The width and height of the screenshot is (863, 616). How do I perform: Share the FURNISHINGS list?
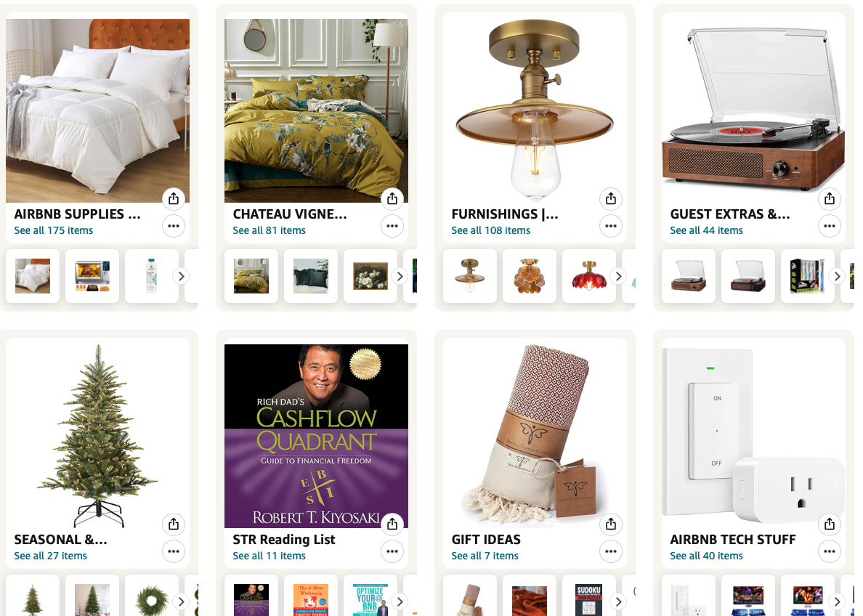[611, 199]
